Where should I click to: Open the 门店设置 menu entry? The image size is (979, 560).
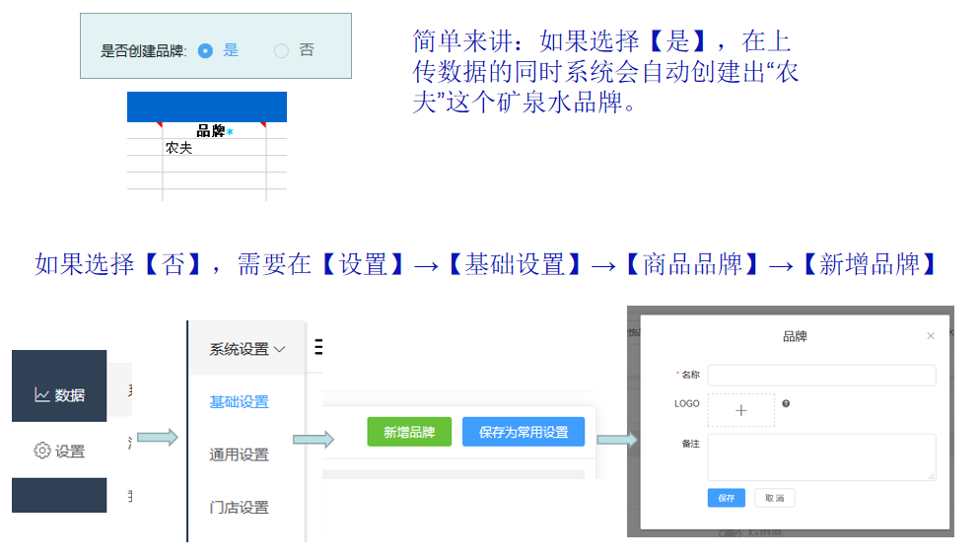(x=240, y=507)
